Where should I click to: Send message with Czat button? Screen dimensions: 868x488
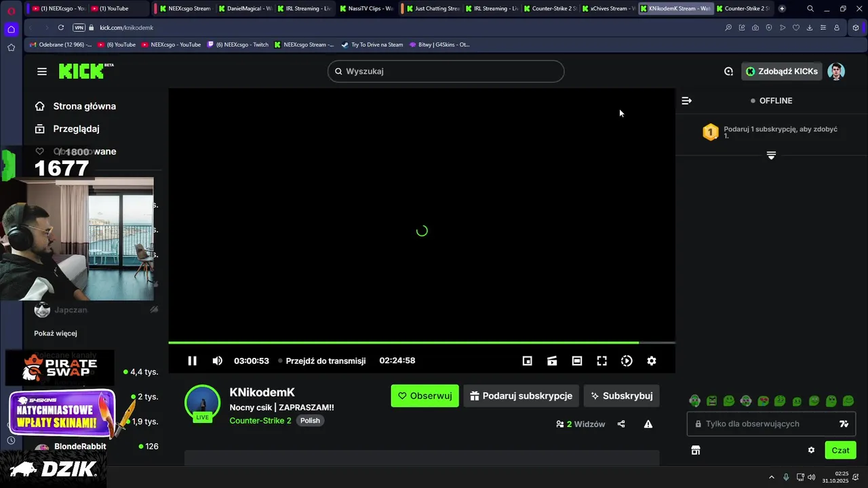point(840,450)
